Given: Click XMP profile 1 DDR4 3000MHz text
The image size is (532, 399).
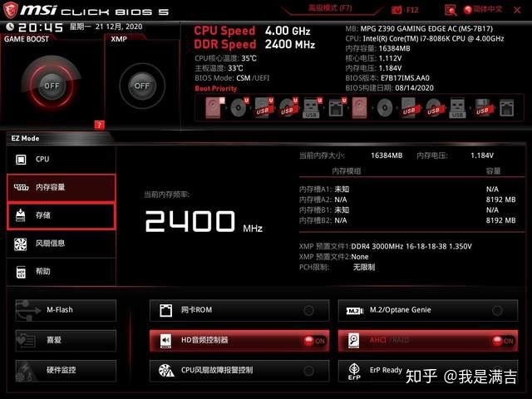Looking at the screenshot, I should [x=411, y=246].
